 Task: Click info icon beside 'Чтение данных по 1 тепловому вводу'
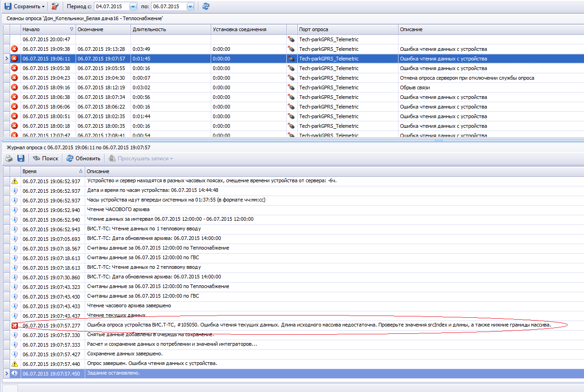15,229
